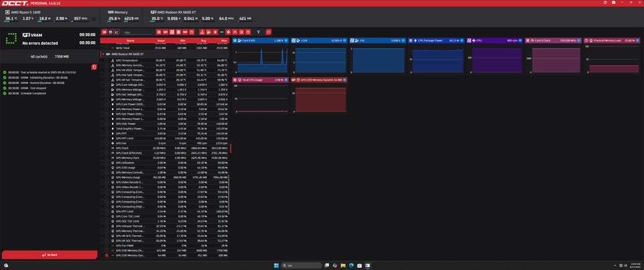The height and width of the screenshot is (270, 644).
Task: Click the blue circle on the Physical Memory Load graph
Action: (x=637, y=40)
